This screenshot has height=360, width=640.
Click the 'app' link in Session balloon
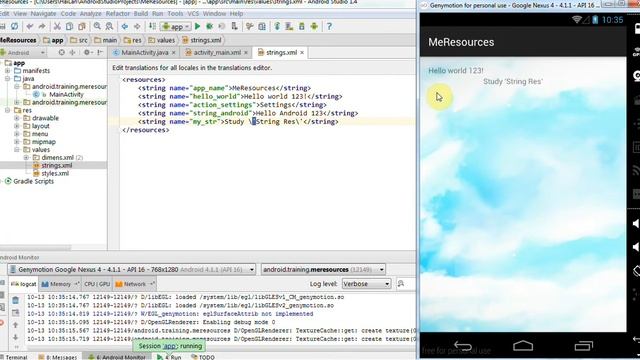pos(169,346)
